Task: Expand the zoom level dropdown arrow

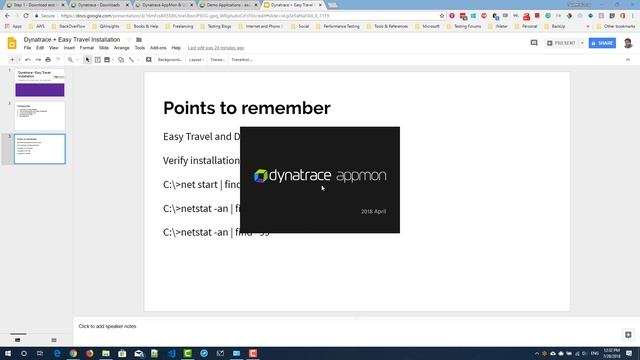Action: (77, 60)
